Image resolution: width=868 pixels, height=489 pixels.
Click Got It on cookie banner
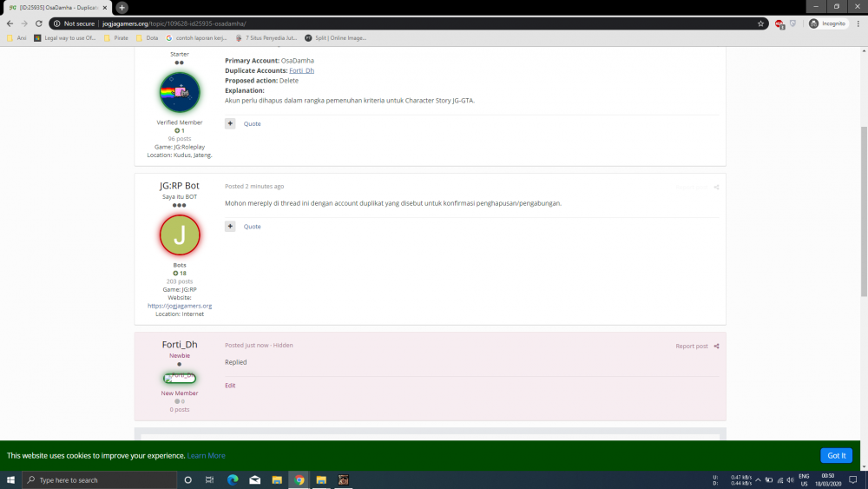836,455
